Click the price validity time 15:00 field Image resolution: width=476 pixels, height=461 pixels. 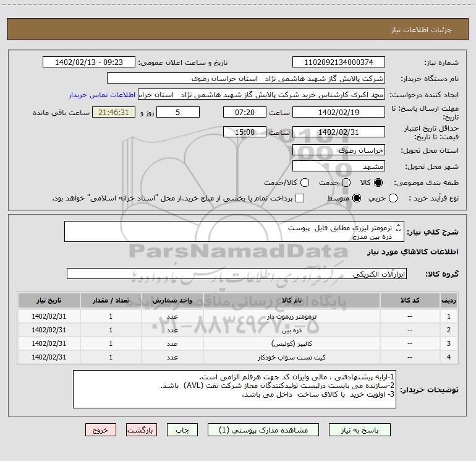pyautogui.click(x=245, y=132)
